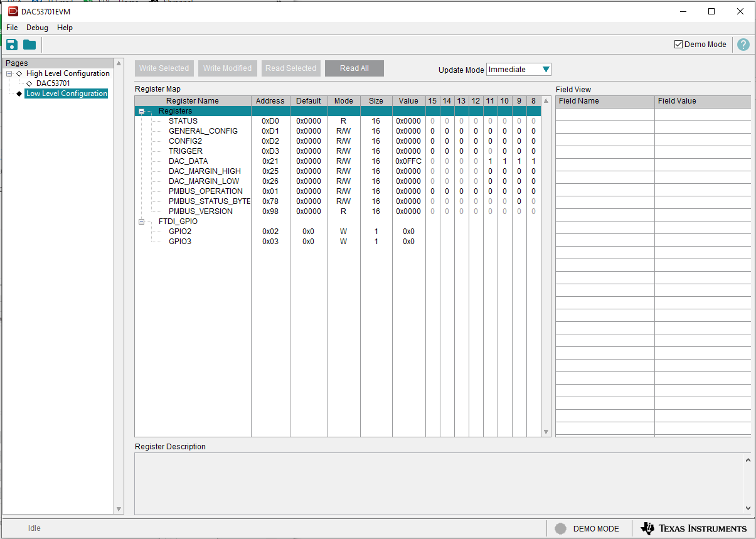Click the blue help question mark icon

(x=743, y=45)
